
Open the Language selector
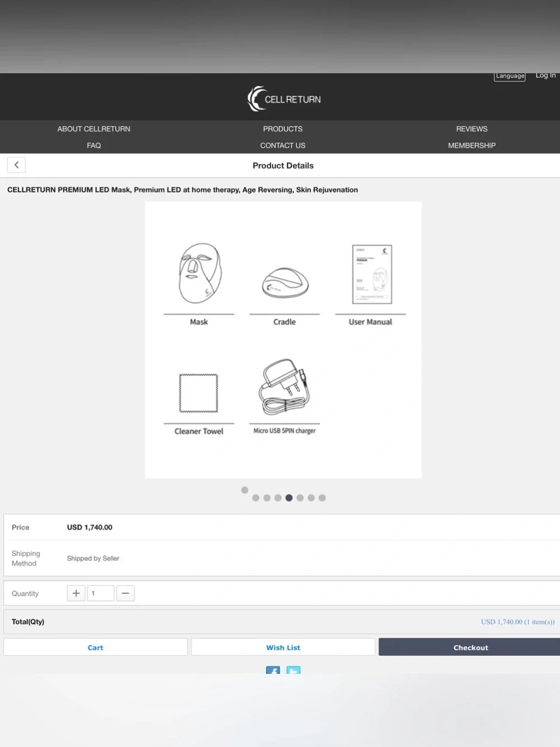click(510, 76)
